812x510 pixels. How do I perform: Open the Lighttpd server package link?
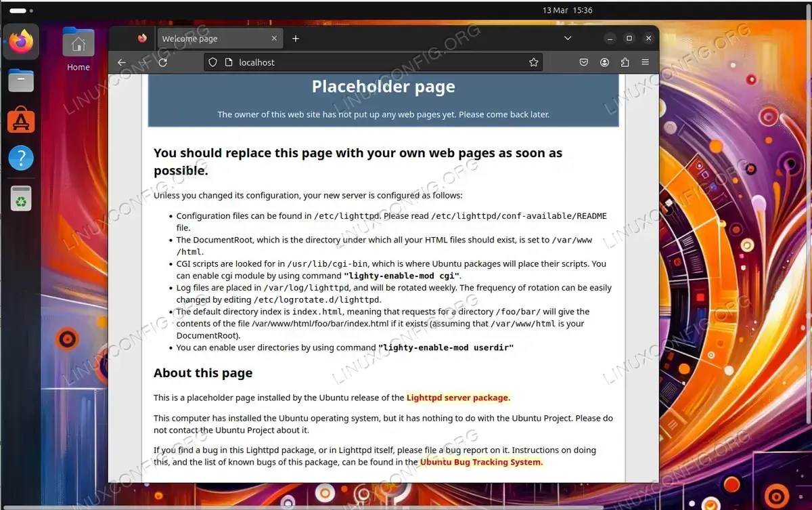[x=458, y=398]
